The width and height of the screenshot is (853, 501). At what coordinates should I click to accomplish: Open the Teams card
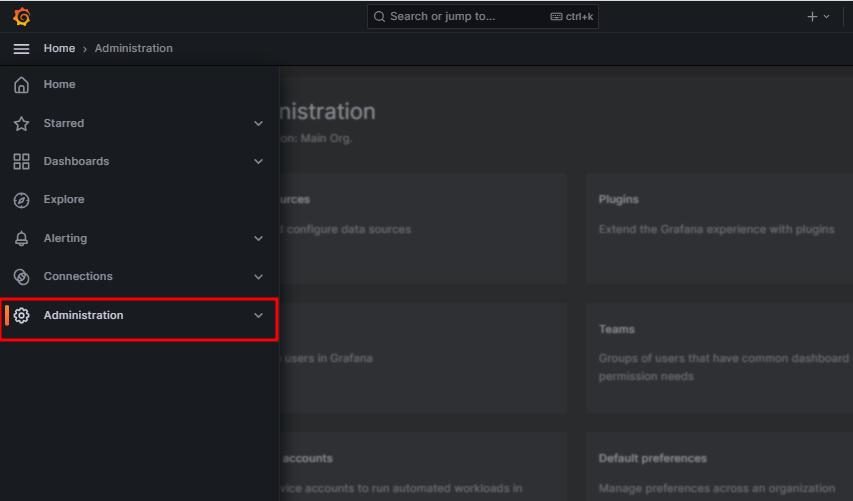pos(719,357)
